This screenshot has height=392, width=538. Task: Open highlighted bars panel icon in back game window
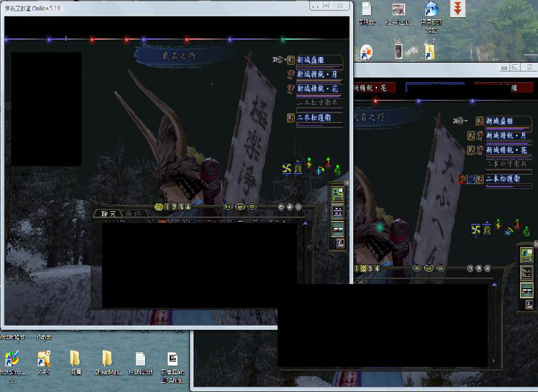[527, 291]
